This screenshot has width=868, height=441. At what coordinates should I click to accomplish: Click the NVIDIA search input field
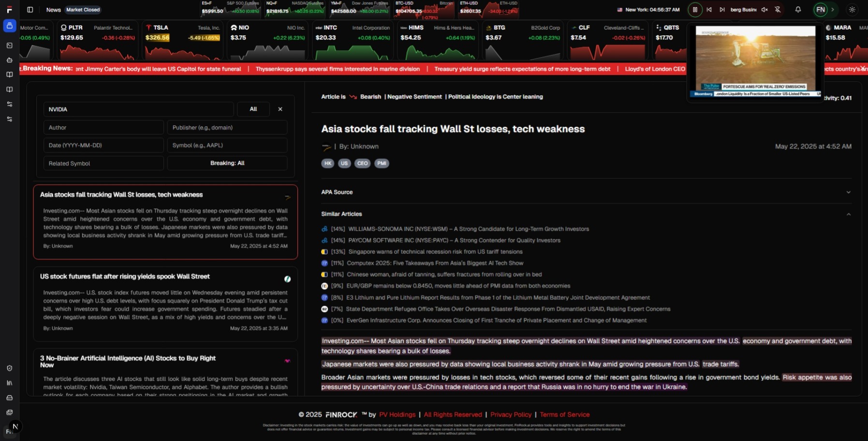pos(139,109)
